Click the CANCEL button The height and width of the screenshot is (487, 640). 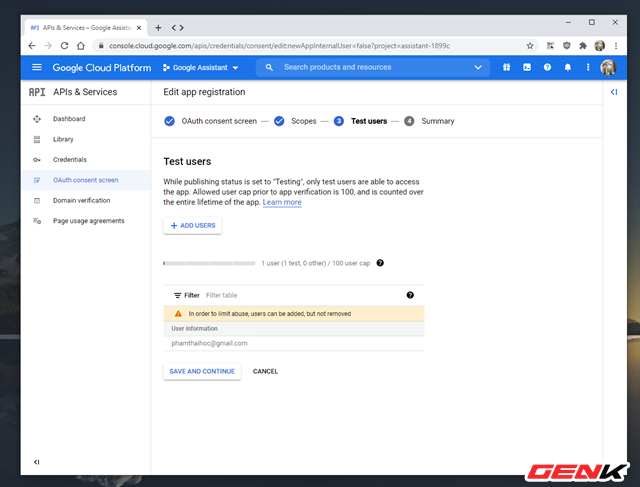265,371
